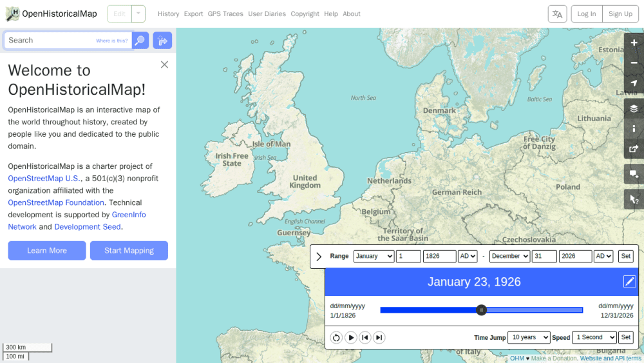Click the search magnifier button
644x363 pixels.
click(140, 40)
